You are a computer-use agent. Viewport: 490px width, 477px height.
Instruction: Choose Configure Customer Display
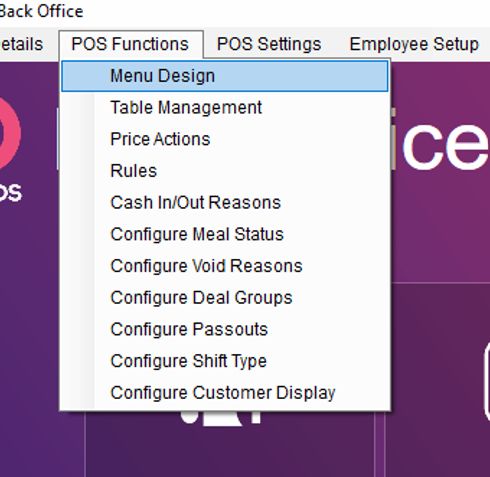pyautogui.click(x=225, y=392)
